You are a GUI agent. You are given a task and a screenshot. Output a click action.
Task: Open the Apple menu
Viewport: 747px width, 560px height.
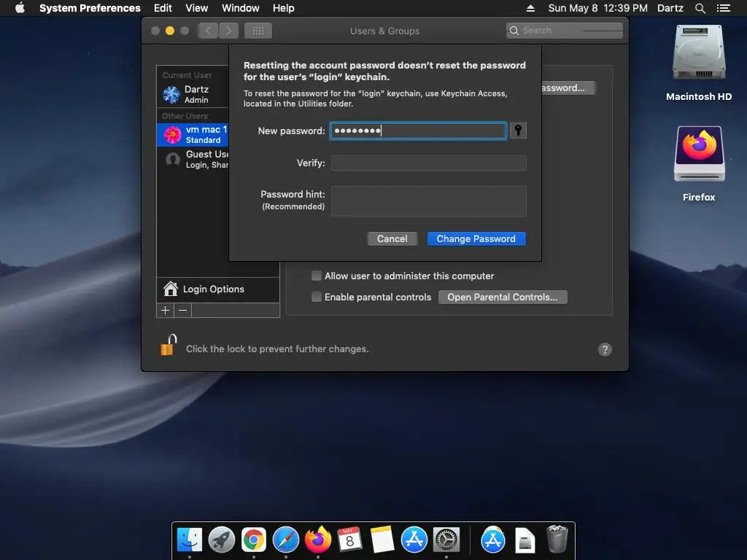click(20, 8)
